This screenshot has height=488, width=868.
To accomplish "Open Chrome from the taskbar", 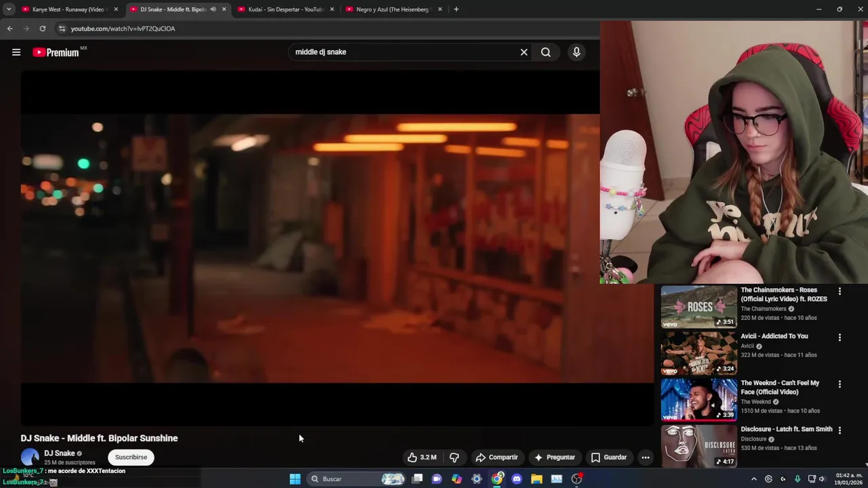I will click(x=497, y=479).
